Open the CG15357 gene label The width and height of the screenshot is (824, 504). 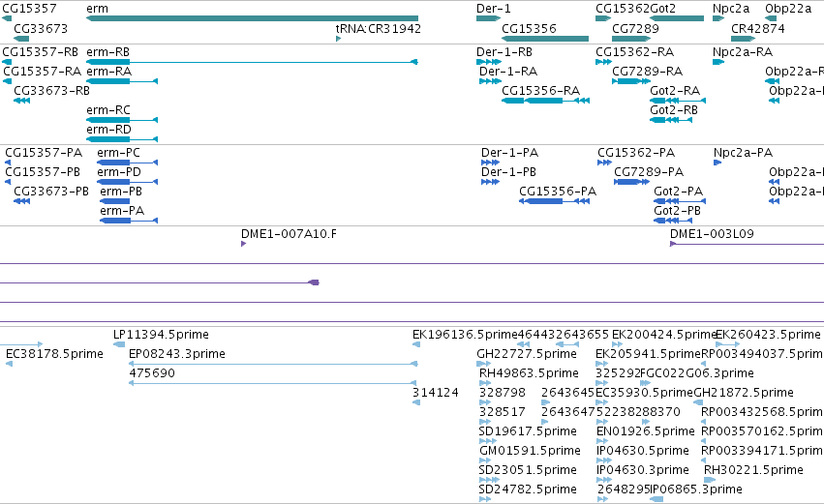pos(29,9)
